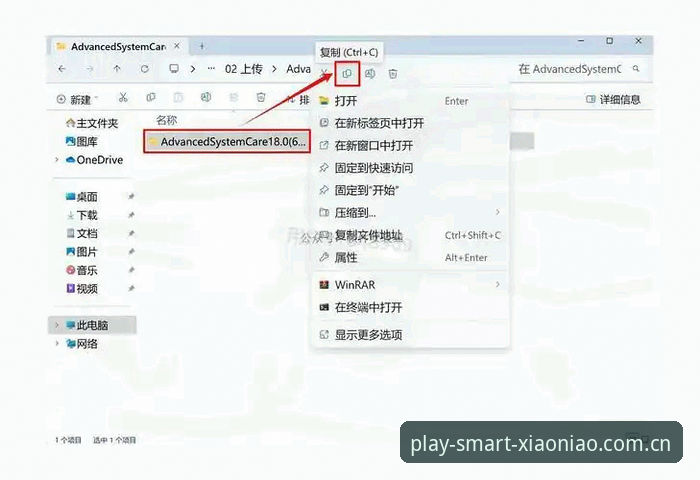The image size is (700, 480).
Task: Open the 新建 dropdown
Action: pos(77,99)
